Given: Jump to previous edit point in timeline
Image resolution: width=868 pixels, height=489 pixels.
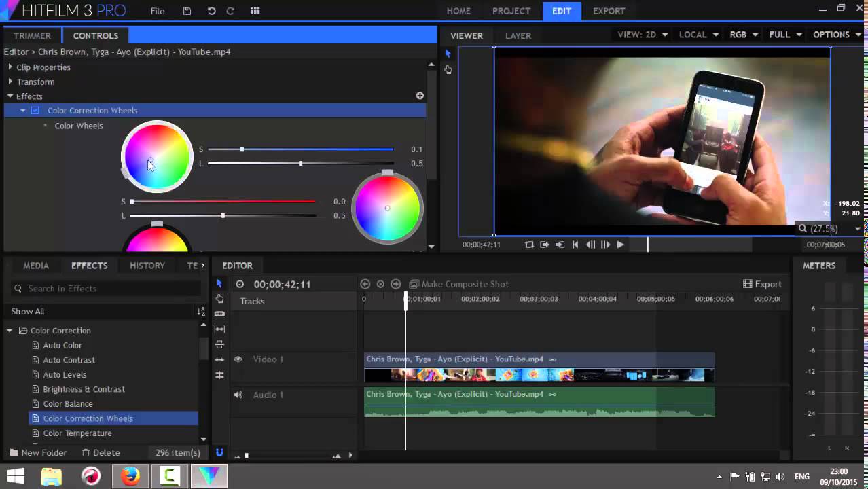Looking at the screenshot, I should 365,284.
